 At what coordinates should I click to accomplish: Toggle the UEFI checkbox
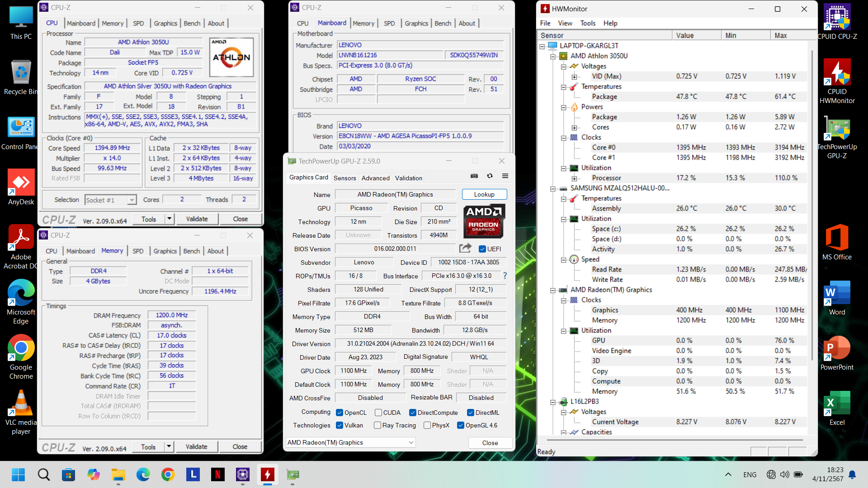click(482, 249)
